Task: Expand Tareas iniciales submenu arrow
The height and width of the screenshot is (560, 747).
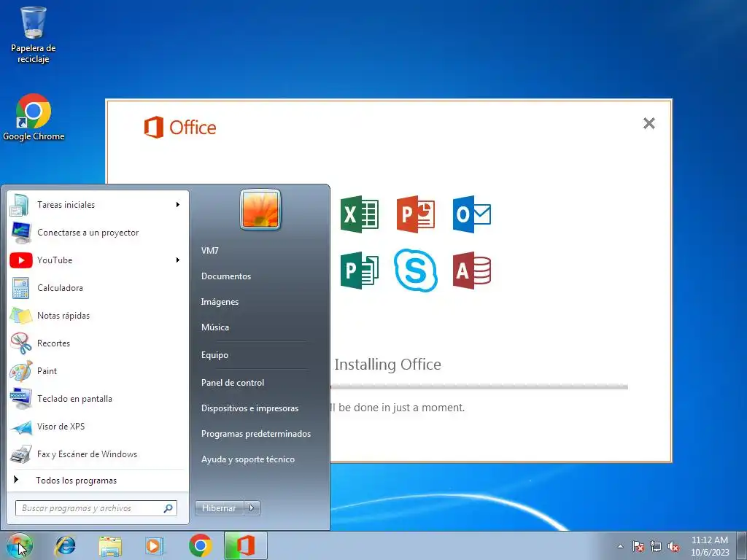Action: (x=178, y=205)
